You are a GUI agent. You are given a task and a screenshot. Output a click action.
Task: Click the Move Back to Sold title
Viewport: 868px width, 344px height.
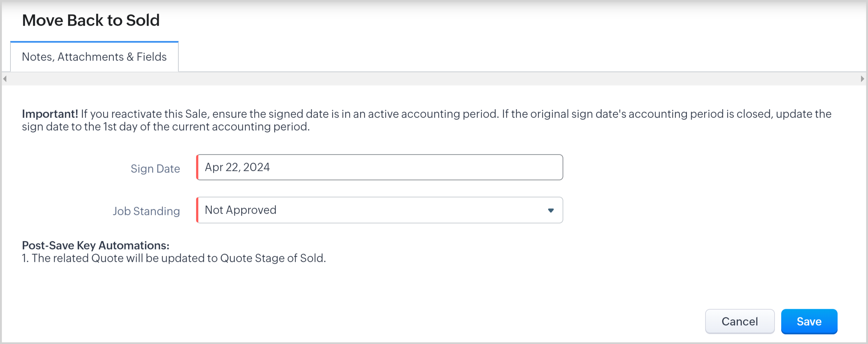coord(91,20)
